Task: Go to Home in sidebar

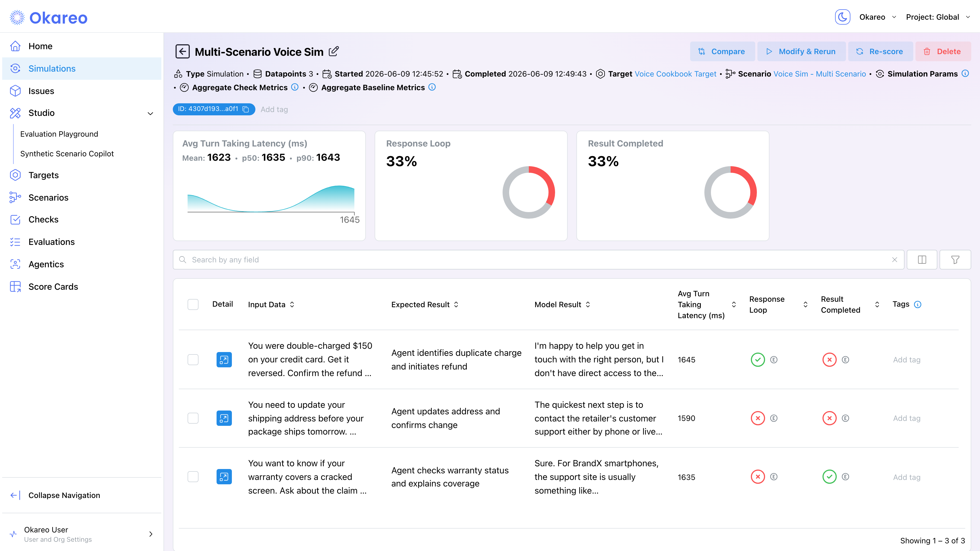Action: click(x=82, y=46)
